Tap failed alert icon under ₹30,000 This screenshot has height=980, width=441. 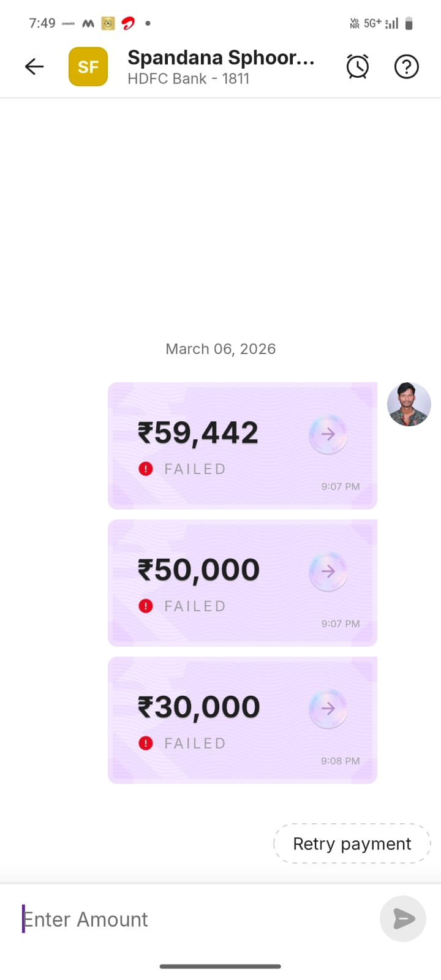[146, 744]
